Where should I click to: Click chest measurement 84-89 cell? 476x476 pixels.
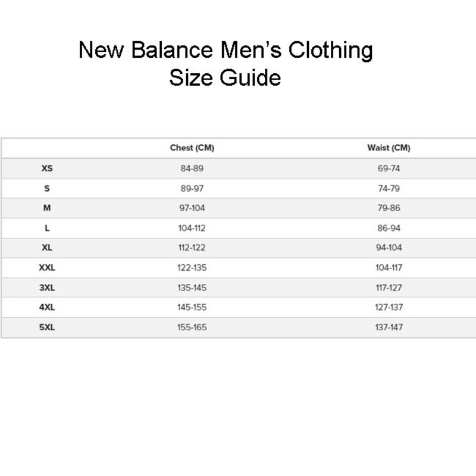click(192, 168)
